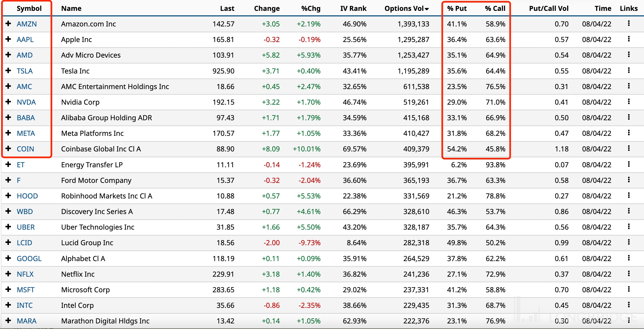Expand the ET row with plus icon
The image size is (644, 329).
(8, 164)
